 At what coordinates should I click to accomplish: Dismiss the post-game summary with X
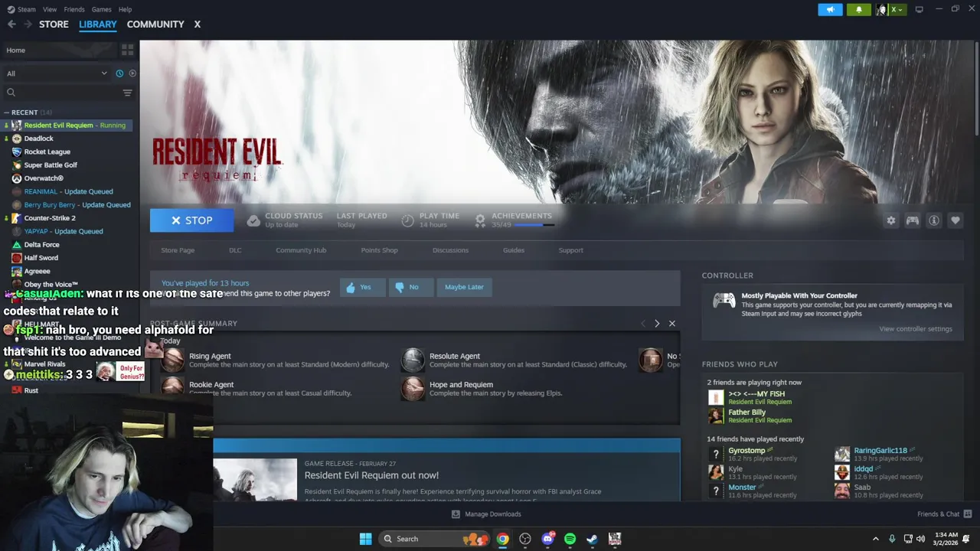point(672,324)
